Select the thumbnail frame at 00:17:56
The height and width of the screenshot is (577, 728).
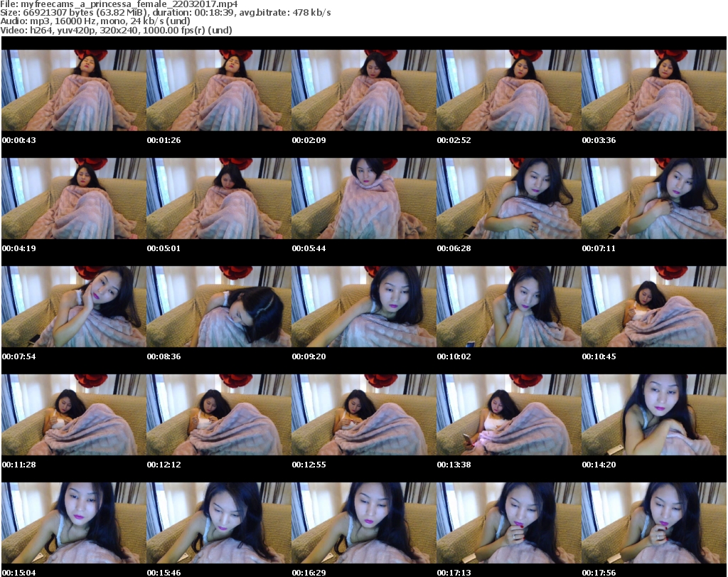click(654, 523)
